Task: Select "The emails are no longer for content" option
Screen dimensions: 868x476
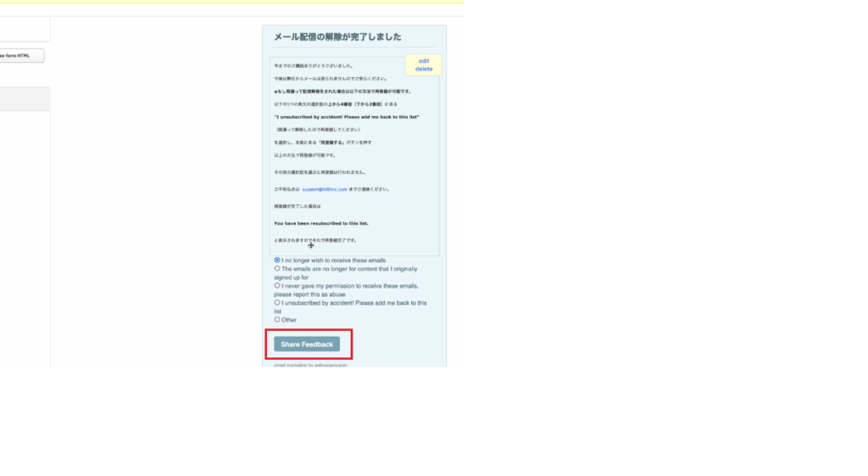Action: [x=277, y=269]
